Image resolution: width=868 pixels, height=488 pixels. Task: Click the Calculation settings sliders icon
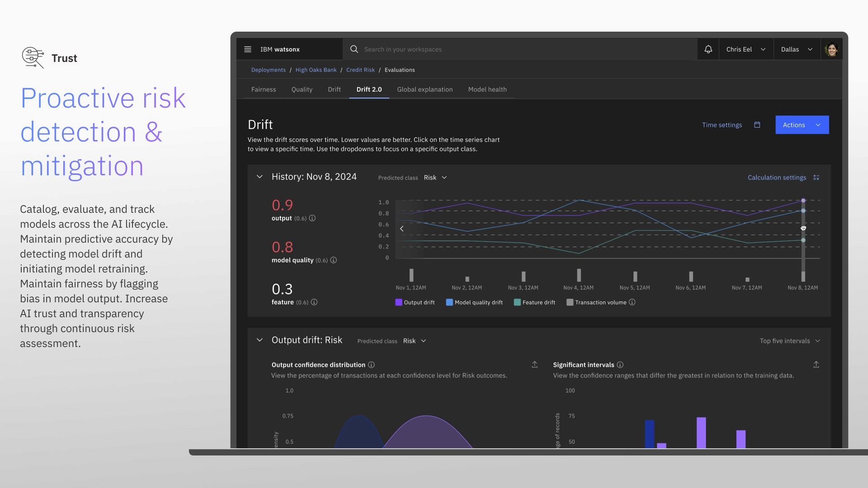tap(816, 178)
